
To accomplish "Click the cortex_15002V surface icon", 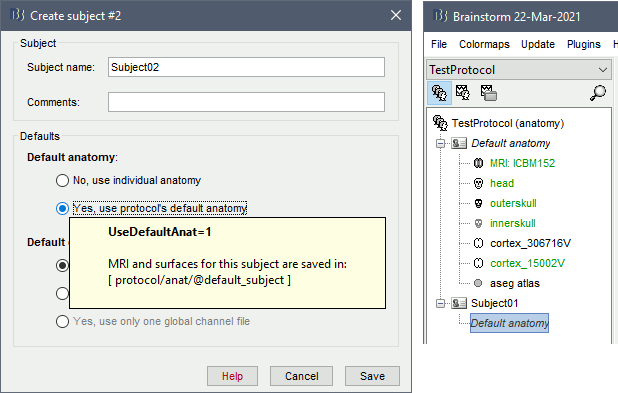I will (478, 263).
